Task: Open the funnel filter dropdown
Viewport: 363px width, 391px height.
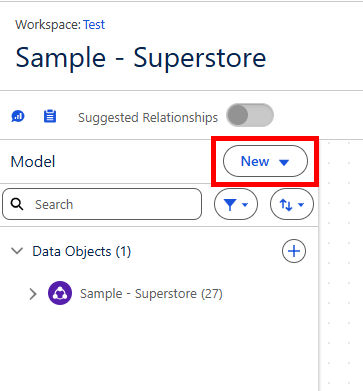Action: 236,204
